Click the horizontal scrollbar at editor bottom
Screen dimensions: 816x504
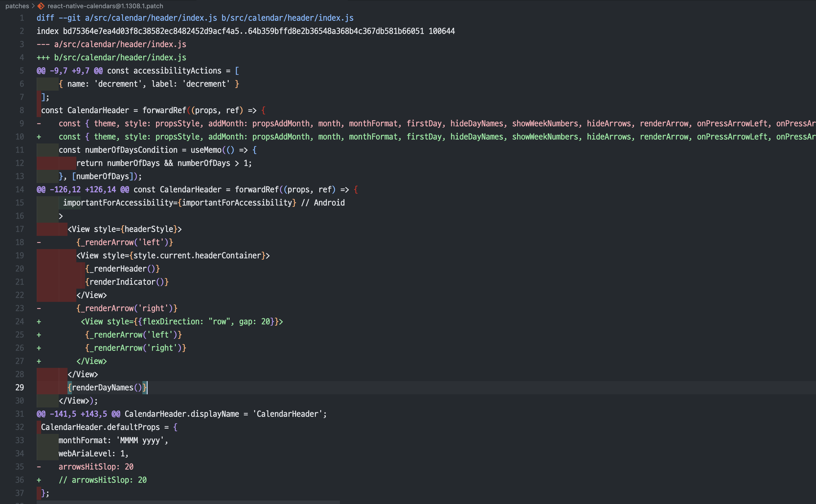point(188,502)
